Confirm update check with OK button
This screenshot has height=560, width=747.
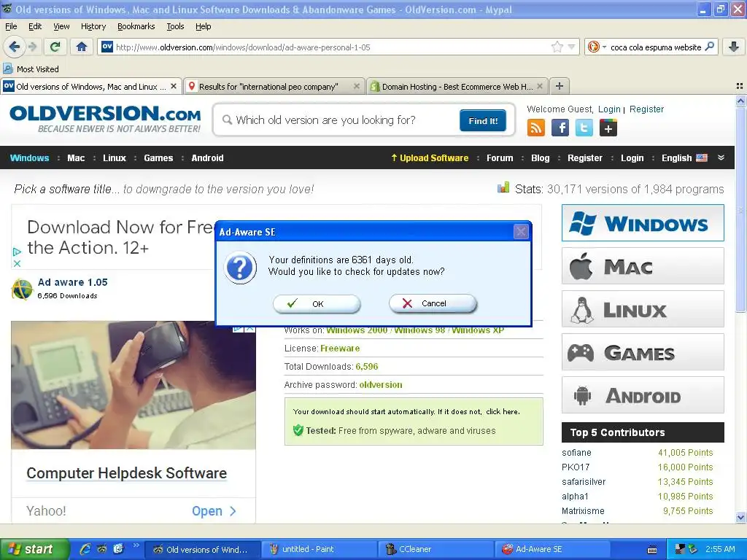[317, 304]
